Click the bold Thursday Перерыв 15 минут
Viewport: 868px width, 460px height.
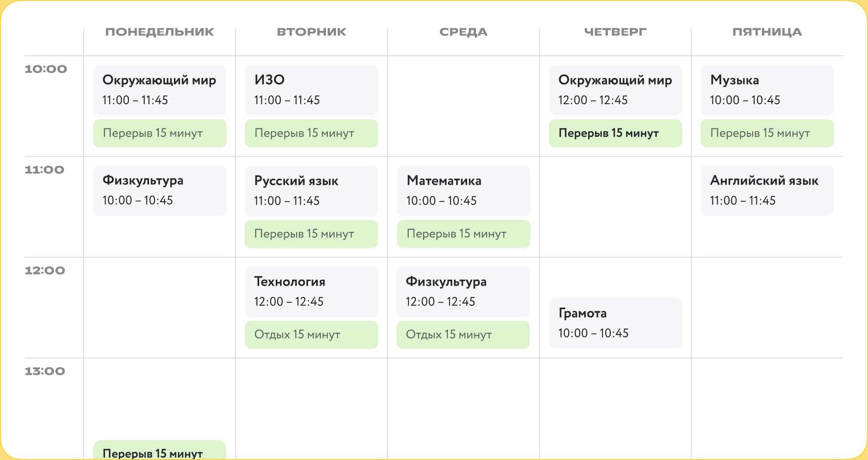point(616,133)
